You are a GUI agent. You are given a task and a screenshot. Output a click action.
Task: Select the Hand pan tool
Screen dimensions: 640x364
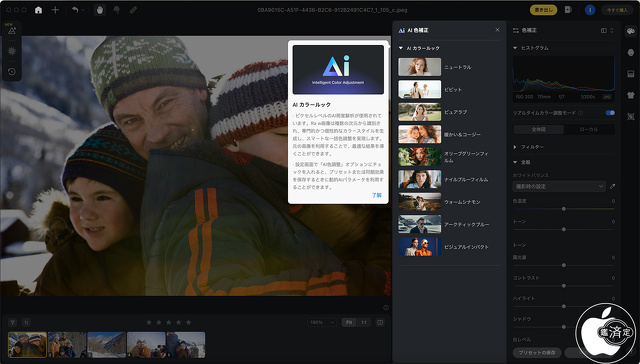(100, 10)
